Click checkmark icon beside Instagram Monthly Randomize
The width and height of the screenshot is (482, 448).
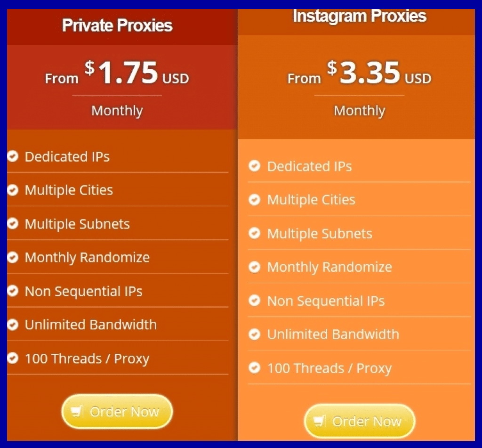pos(254,267)
